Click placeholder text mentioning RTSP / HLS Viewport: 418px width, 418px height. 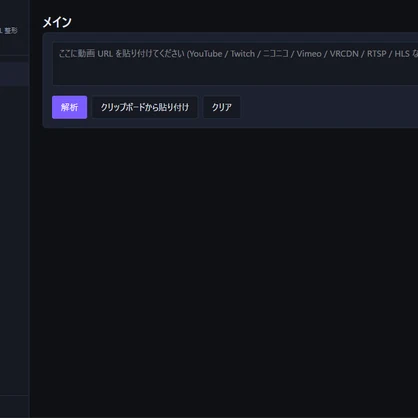(388, 54)
